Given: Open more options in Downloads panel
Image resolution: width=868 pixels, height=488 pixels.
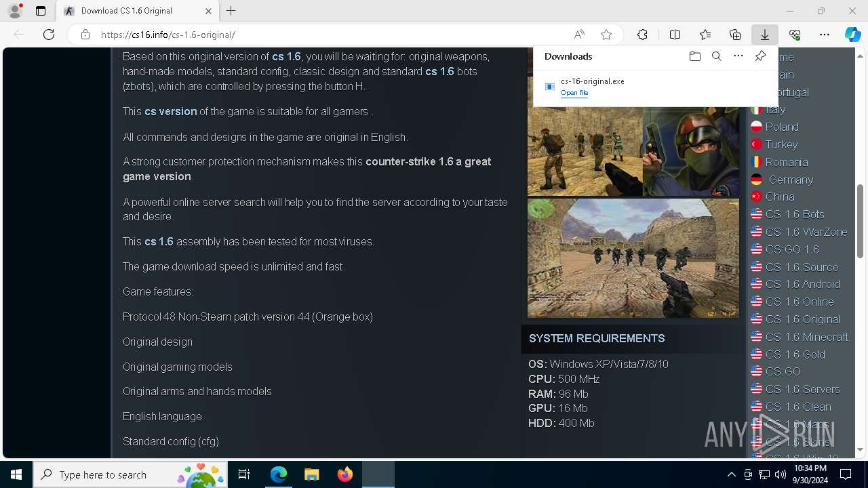Looking at the screenshot, I should [738, 56].
